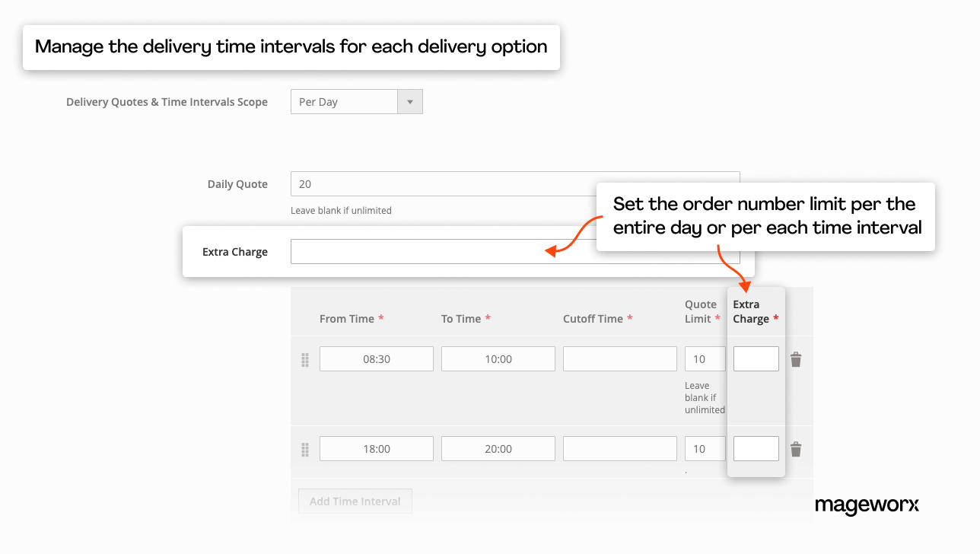
Task: Click the From Time field showing 18:00
Action: [376, 448]
